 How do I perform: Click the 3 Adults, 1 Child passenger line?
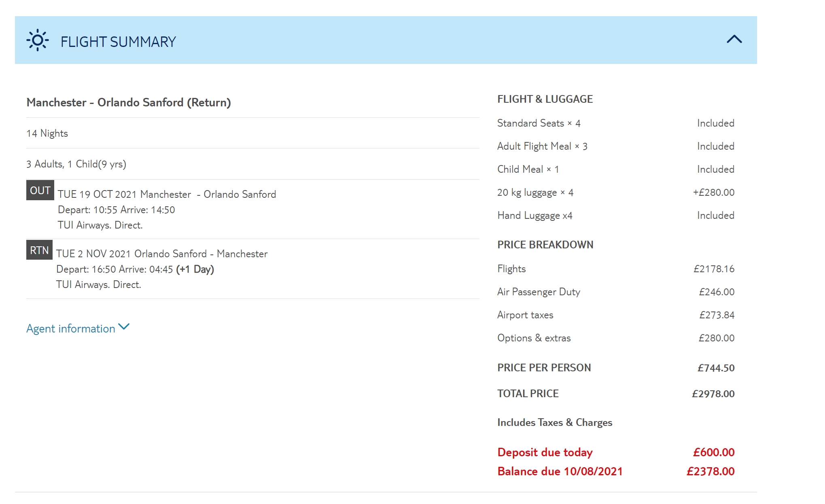[76, 164]
